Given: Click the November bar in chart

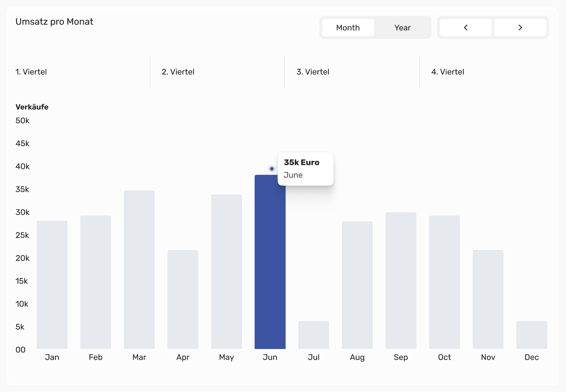Looking at the screenshot, I should [x=488, y=299].
